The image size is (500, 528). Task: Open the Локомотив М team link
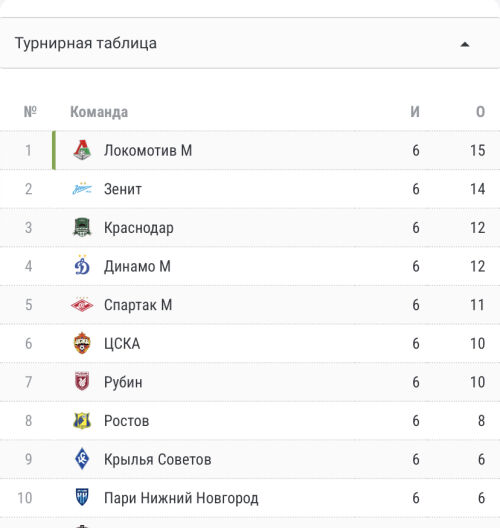click(148, 150)
